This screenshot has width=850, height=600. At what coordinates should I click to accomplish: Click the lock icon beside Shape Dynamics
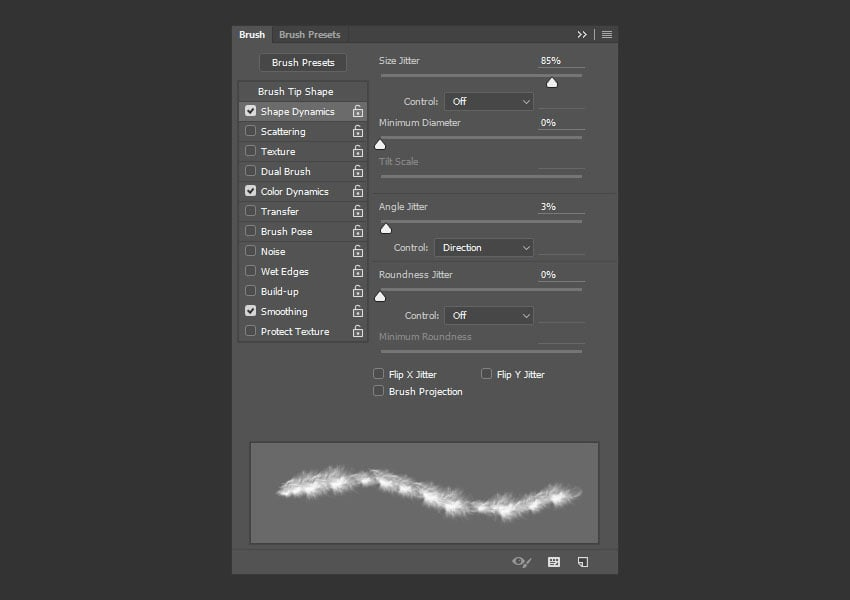(357, 112)
